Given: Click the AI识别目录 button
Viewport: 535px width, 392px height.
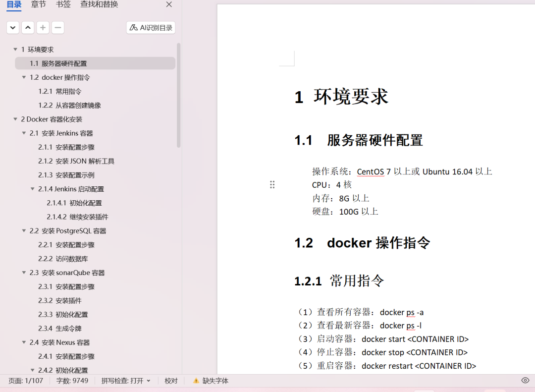Looking at the screenshot, I should pos(151,28).
